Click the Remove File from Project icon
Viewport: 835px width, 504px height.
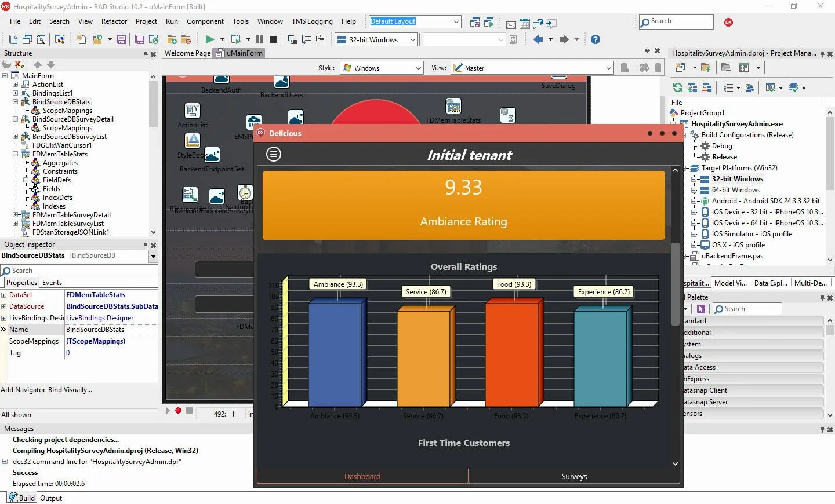coord(186,39)
